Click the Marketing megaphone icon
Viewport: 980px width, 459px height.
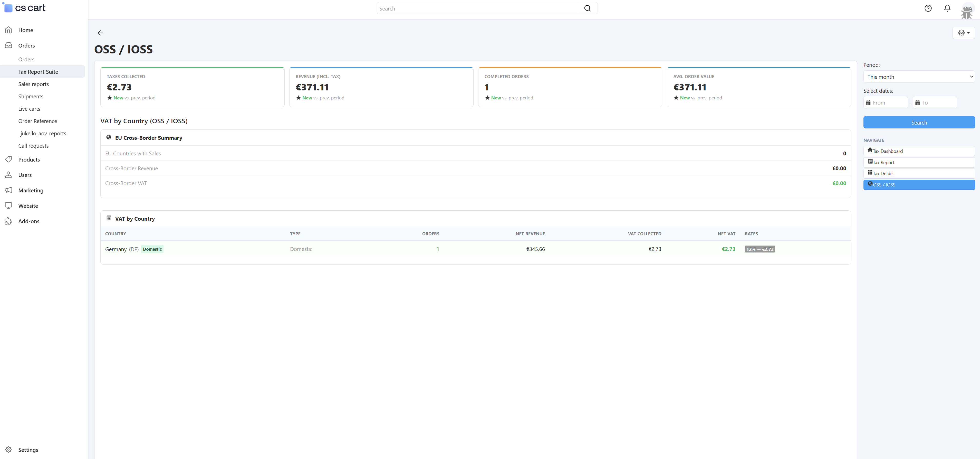[x=8, y=190]
